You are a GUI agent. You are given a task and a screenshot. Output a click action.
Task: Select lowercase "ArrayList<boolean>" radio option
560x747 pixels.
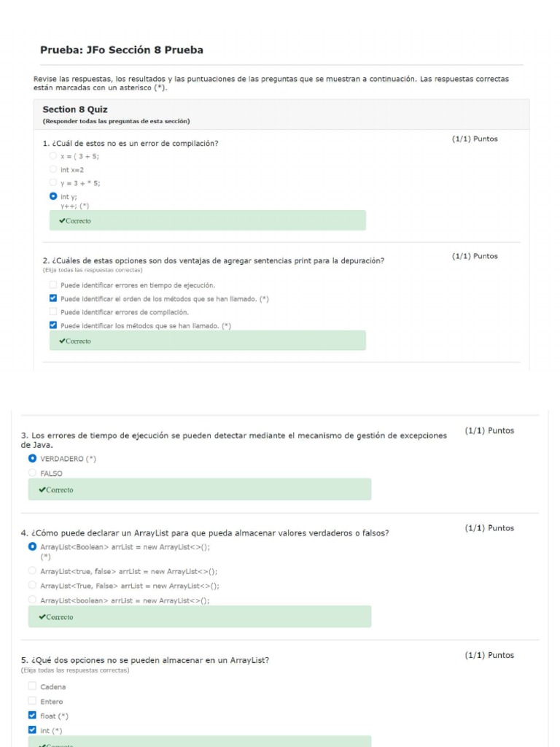(x=32, y=600)
